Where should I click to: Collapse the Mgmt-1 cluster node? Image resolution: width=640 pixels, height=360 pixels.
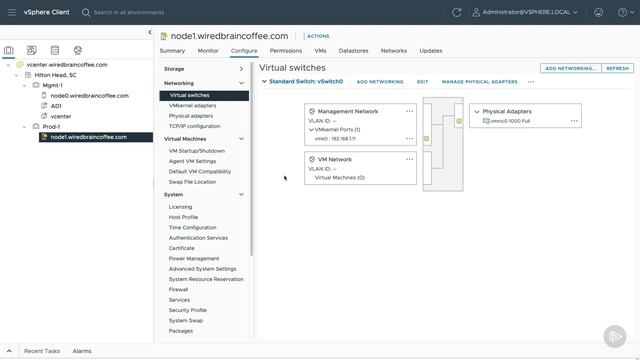pyautogui.click(x=24, y=86)
